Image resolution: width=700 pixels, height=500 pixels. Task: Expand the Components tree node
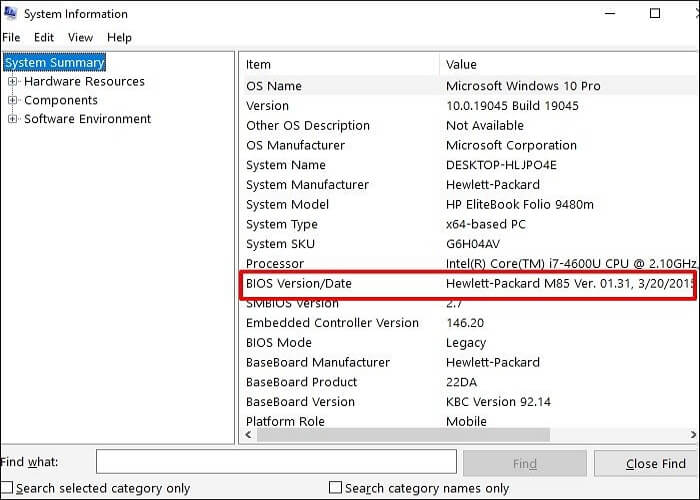click(x=13, y=100)
